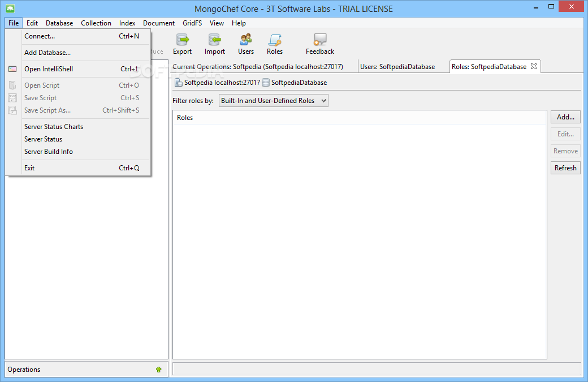Open the Edit menu

(32, 23)
